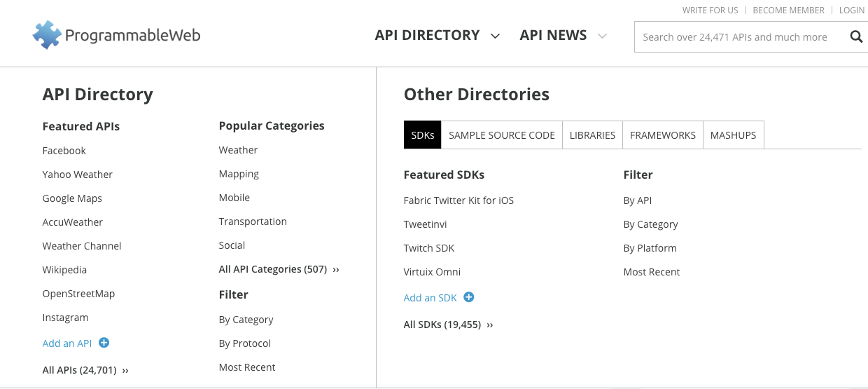This screenshot has height=389, width=868.
Task: Open the Google Maps featured API
Action: tap(72, 198)
